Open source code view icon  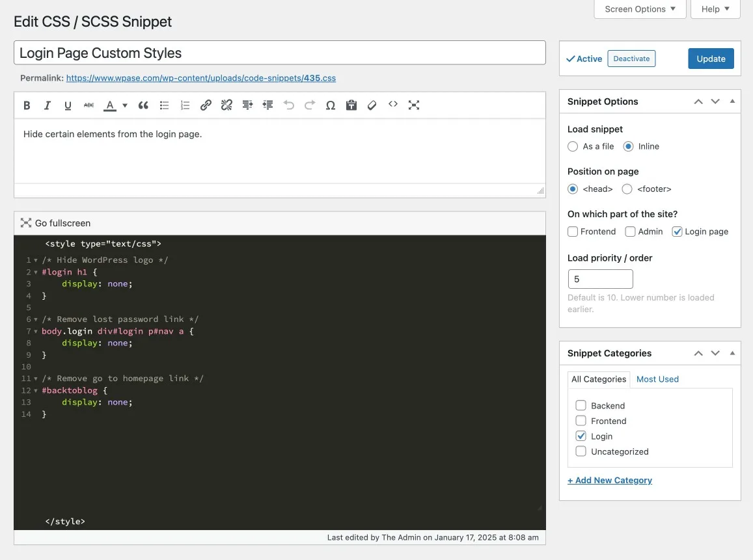393,104
